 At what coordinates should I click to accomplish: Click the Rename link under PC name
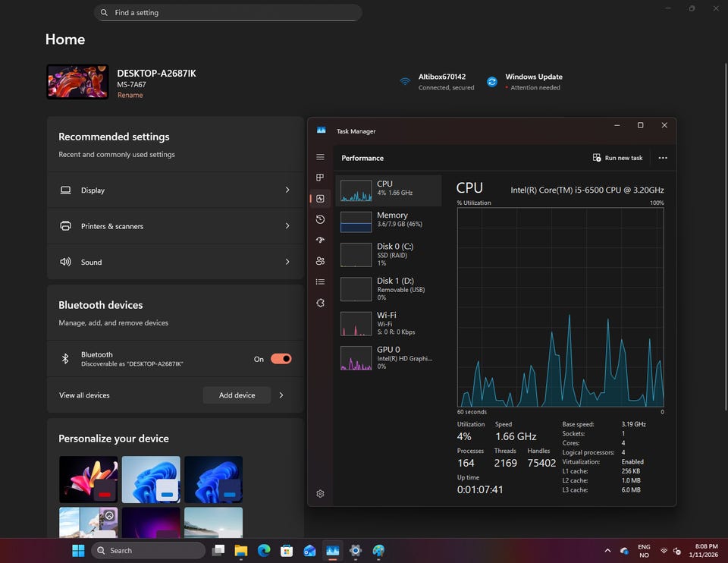click(x=130, y=96)
